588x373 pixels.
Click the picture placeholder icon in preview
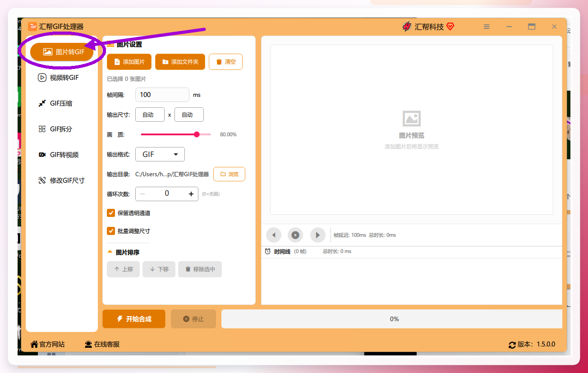pyautogui.click(x=412, y=119)
